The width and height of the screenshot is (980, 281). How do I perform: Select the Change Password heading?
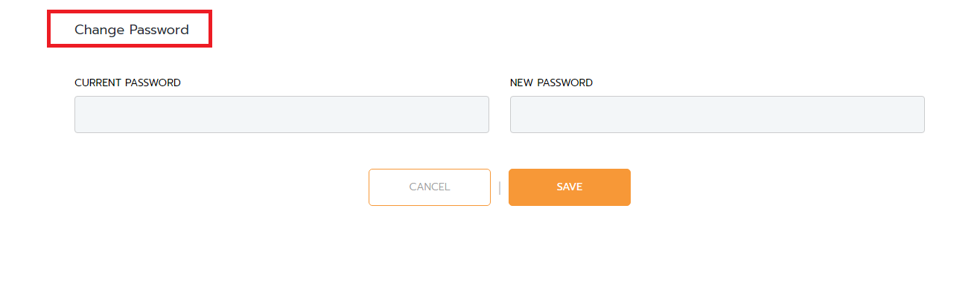pyautogui.click(x=132, y=30)
